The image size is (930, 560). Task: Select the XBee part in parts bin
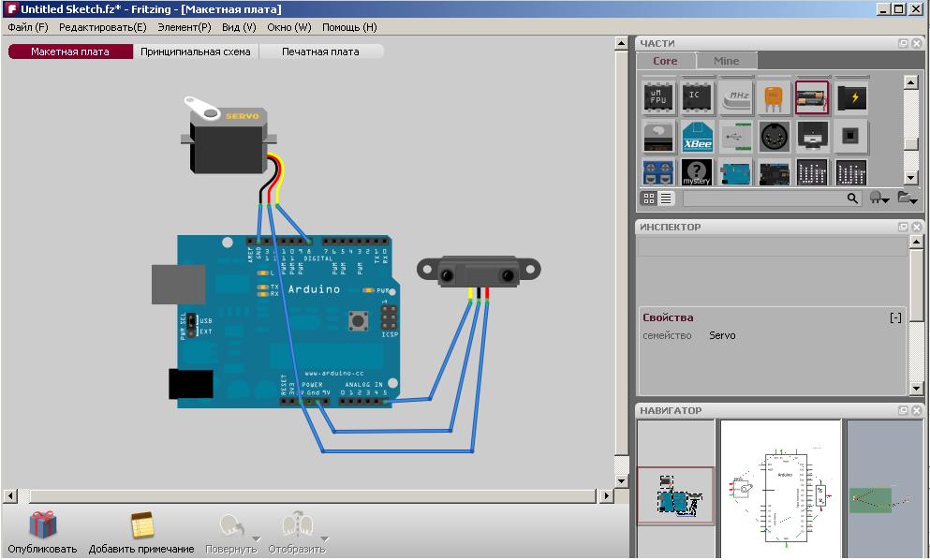point(697,136)
